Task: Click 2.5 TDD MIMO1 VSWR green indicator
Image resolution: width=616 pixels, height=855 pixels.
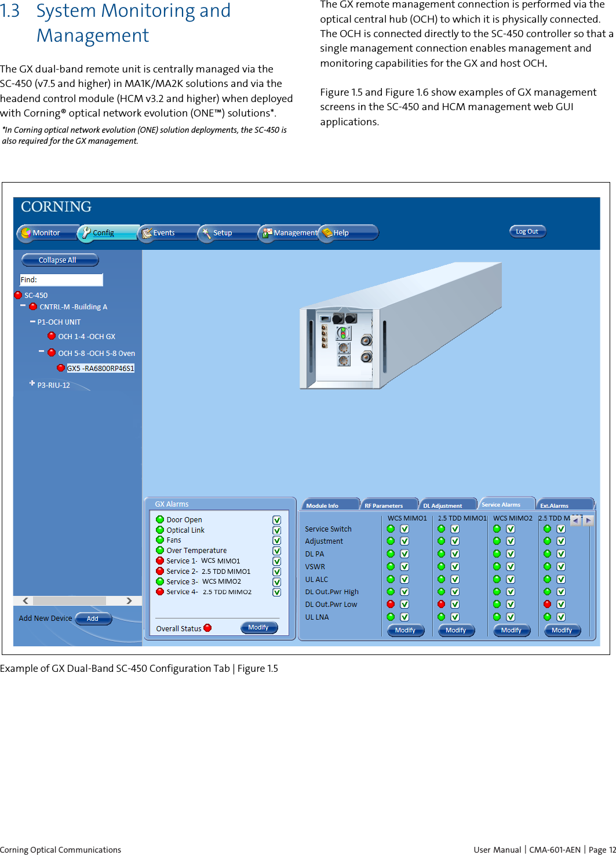Action: click(x=441, y=566)
